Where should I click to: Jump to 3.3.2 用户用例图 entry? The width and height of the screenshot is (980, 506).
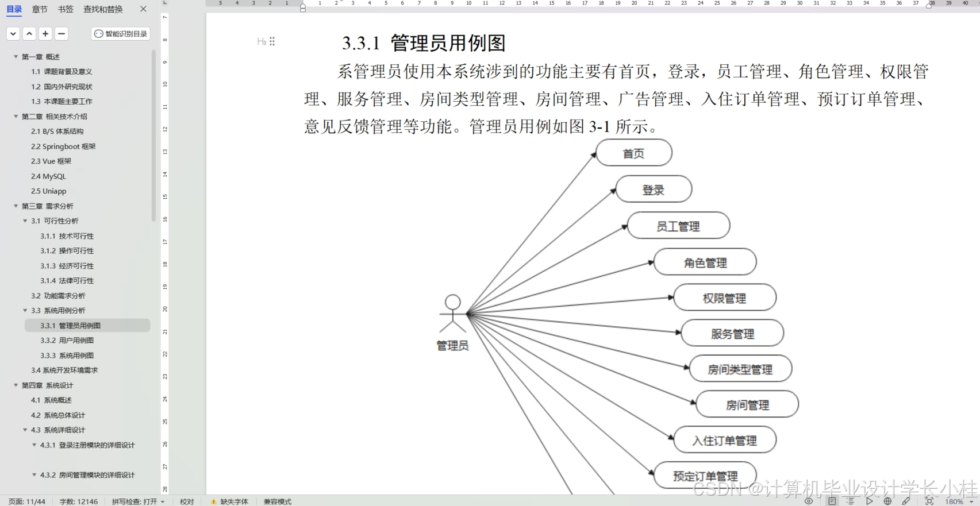coord(67,341)
